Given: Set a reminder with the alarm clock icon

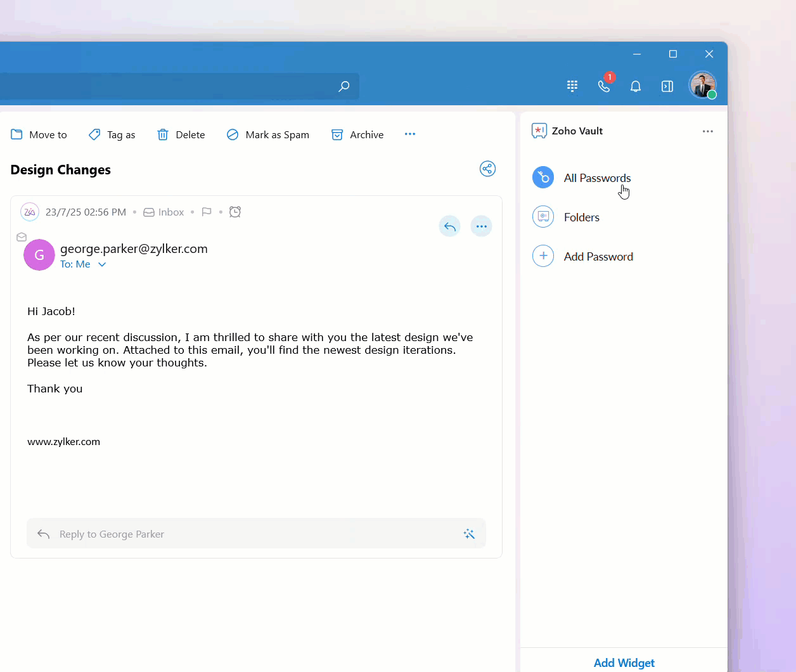Looking at the screenshot, I should [x=235, y=212].
